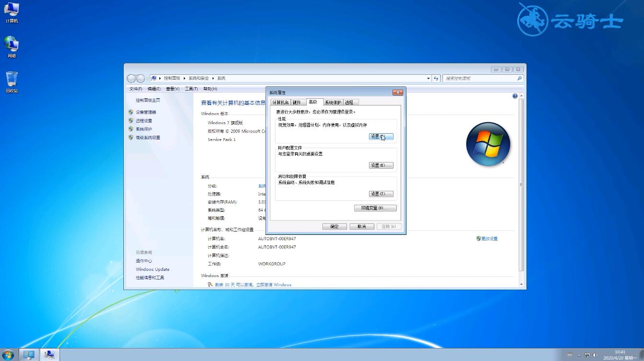Click 设置 button under 启动和故障恢复
The image size is (644, 361).
[x=381, y=194]
